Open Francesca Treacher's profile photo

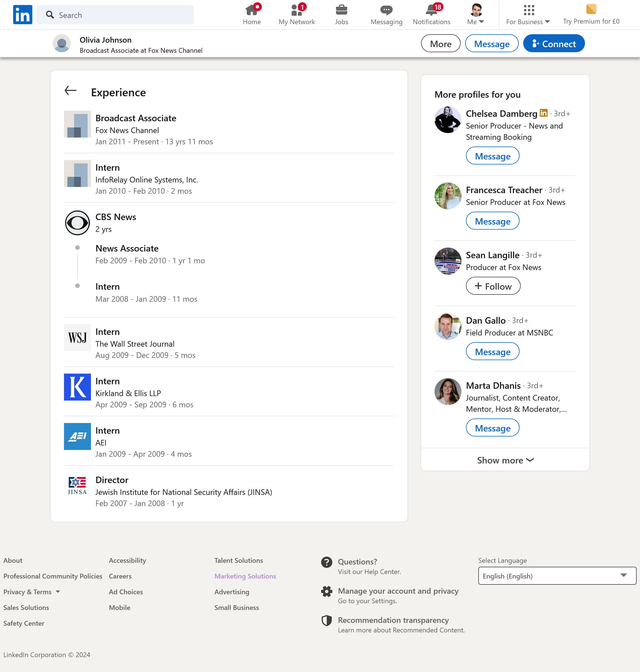click(448, 196)
